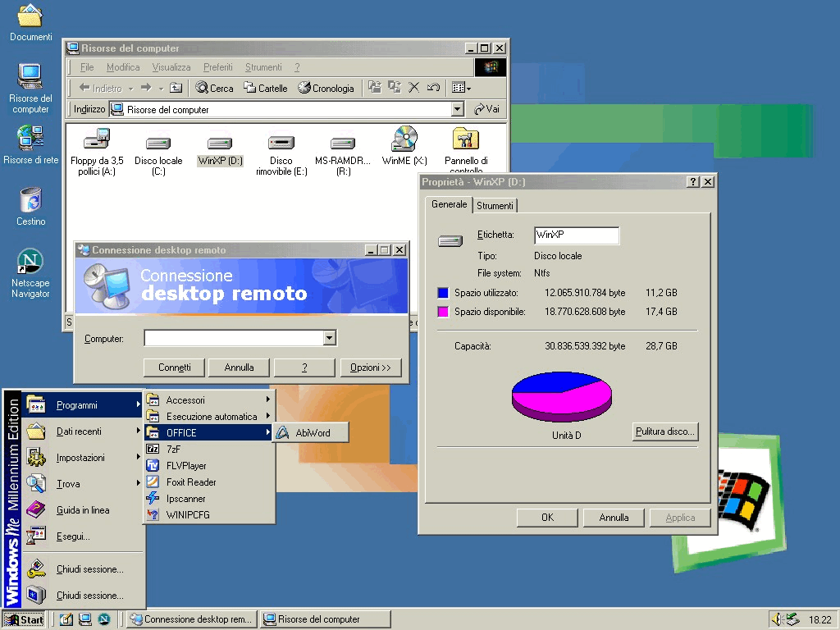Open the File menu
The image size is (840, 630).
87,67
